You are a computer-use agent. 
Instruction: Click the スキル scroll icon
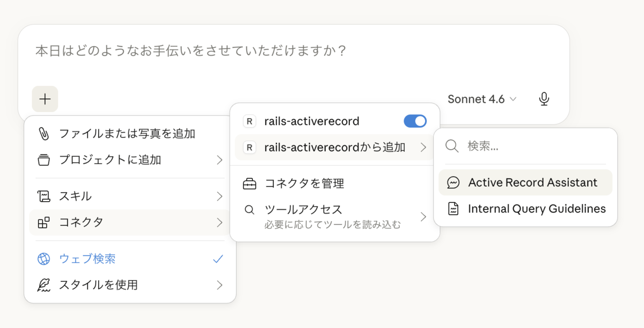tap(43, 196)
